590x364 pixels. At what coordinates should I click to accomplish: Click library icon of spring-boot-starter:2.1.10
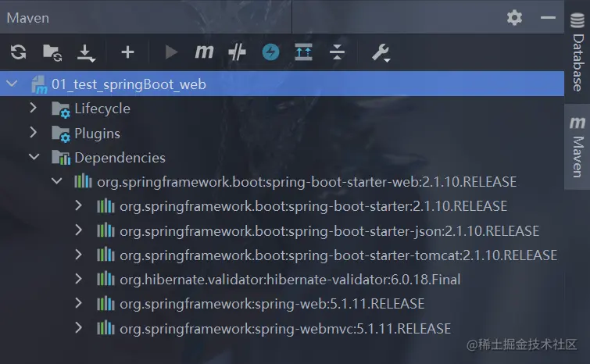[x=105, y=205]
